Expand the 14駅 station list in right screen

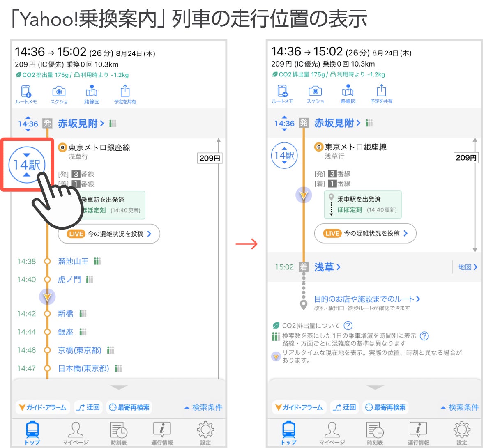[x=284, y=155]
